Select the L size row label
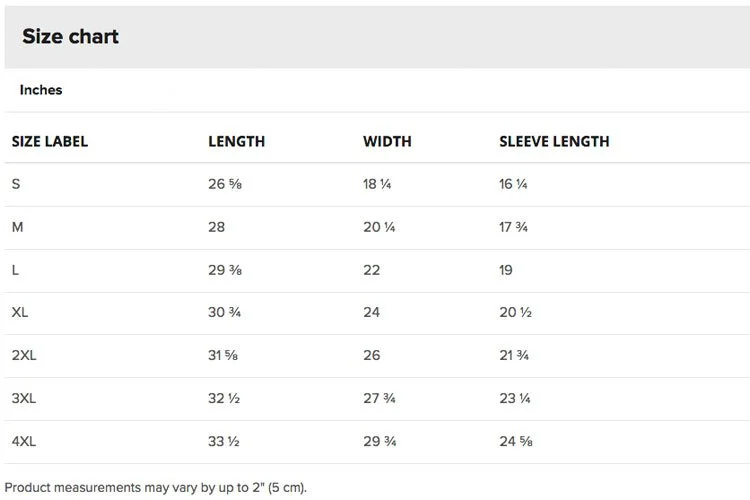Viewport: 750px width, 500px height. (x=15, y=270)
